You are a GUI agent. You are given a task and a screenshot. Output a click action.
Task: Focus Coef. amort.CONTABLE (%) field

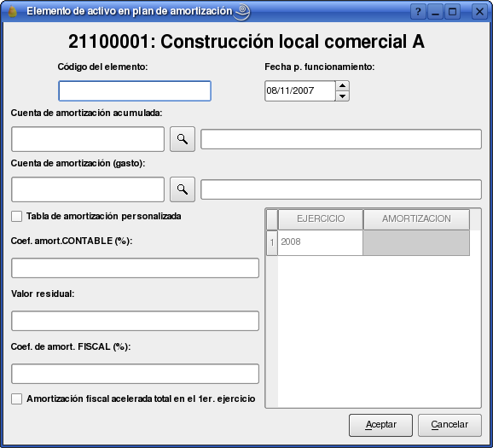tap(136, 268)
